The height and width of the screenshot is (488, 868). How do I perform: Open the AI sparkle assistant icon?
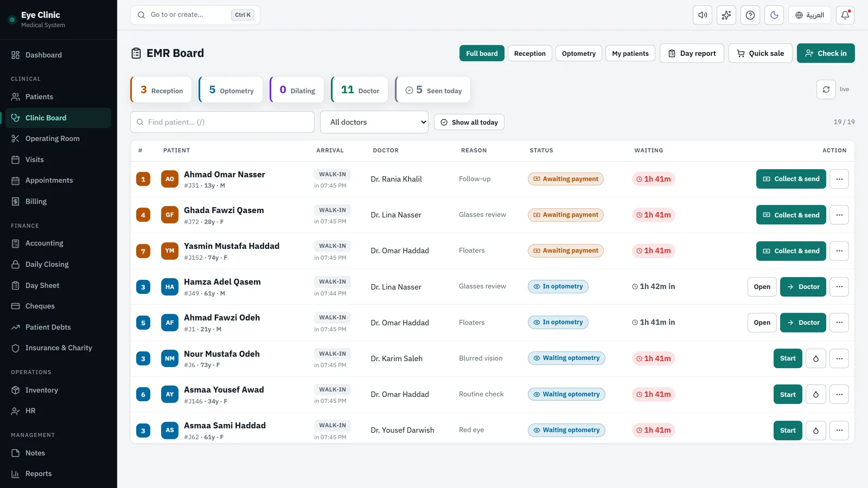click(x=726, y=15)
